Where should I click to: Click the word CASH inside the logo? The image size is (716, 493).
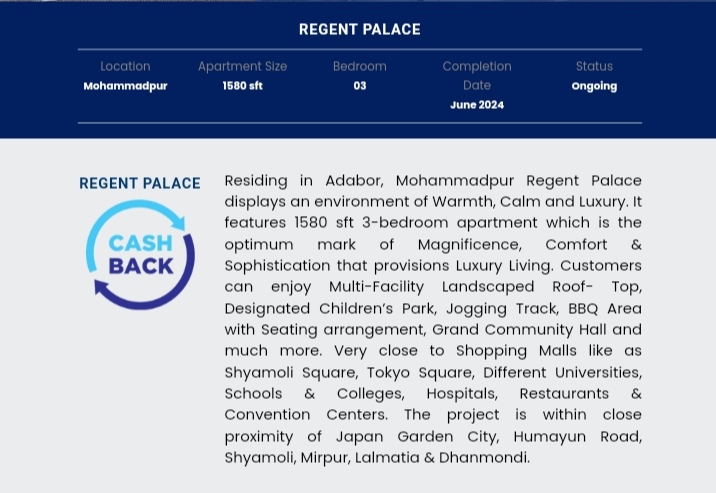(x=141, y=243)
